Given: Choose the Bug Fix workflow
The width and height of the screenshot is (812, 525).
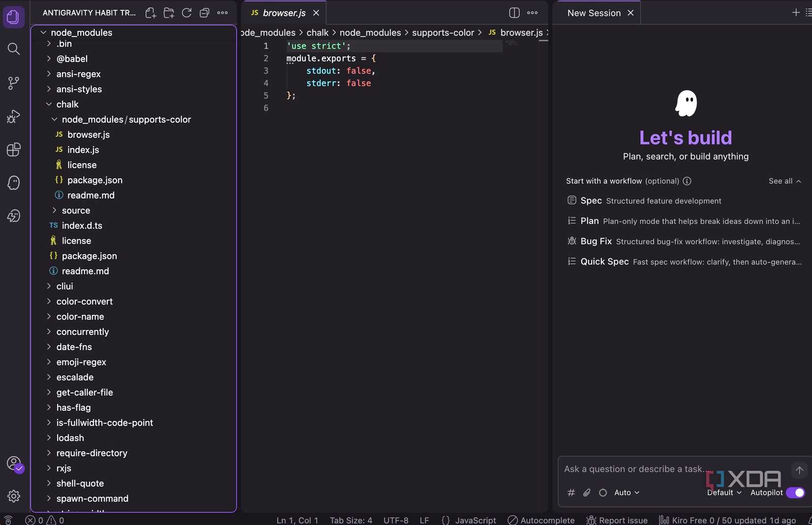Looking at the screenshot, I should tap(685, 241).
